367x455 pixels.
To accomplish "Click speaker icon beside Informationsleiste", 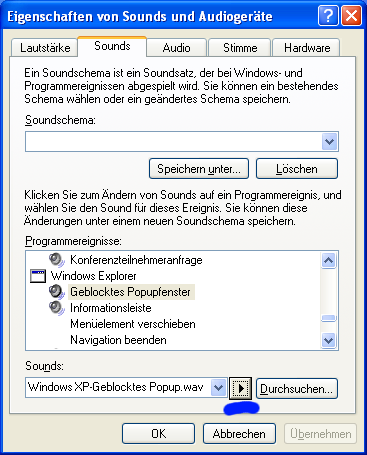I will click(57, 308).
